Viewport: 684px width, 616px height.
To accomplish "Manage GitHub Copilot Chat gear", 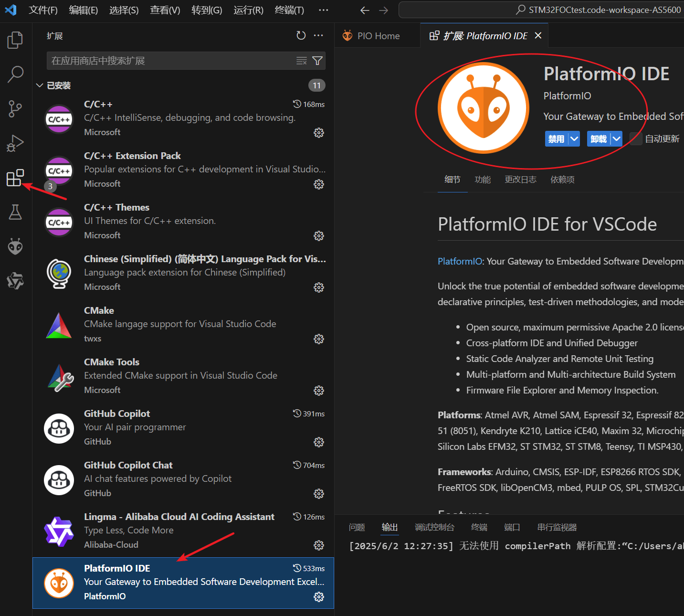I will pyautogui.click(x=319, y=494).
